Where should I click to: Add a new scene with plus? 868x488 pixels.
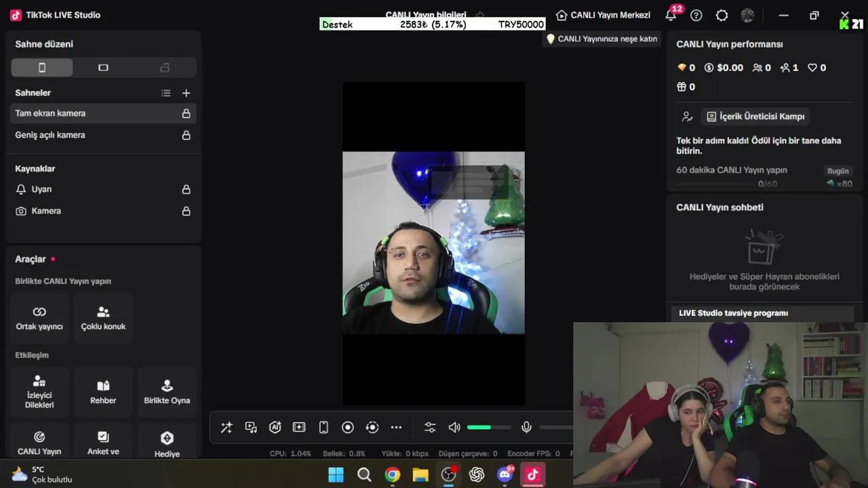pos(186,93)
